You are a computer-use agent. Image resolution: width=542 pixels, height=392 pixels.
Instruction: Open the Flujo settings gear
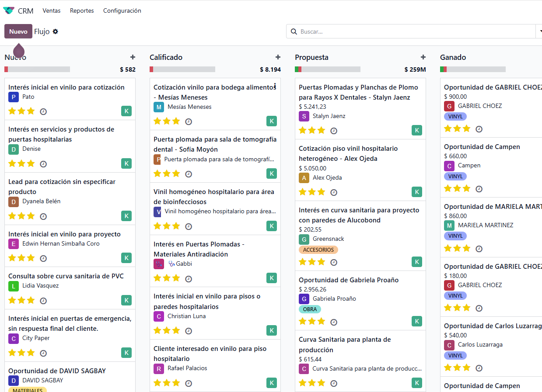[55, 31]
